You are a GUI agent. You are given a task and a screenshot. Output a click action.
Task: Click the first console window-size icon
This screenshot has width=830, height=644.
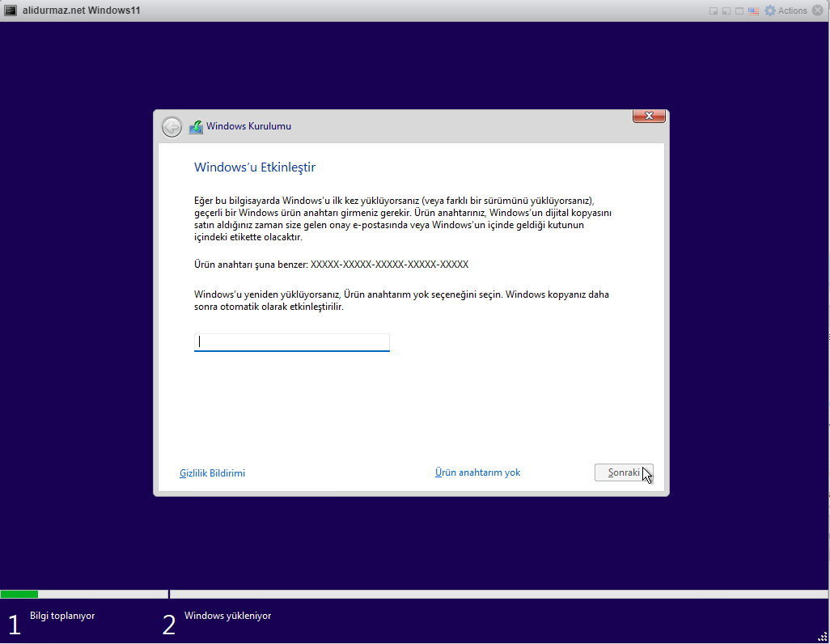click(x=714, y=11)
